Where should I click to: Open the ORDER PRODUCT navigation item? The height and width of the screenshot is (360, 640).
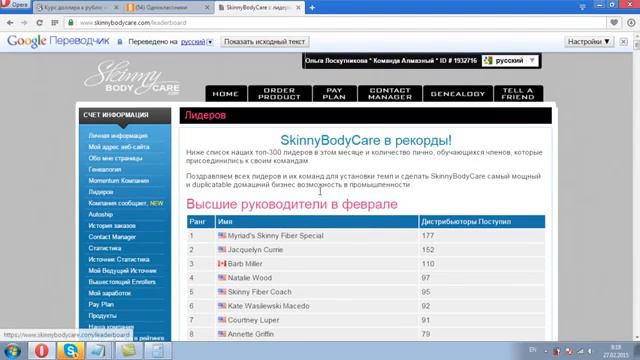click(x=280, y=93)
